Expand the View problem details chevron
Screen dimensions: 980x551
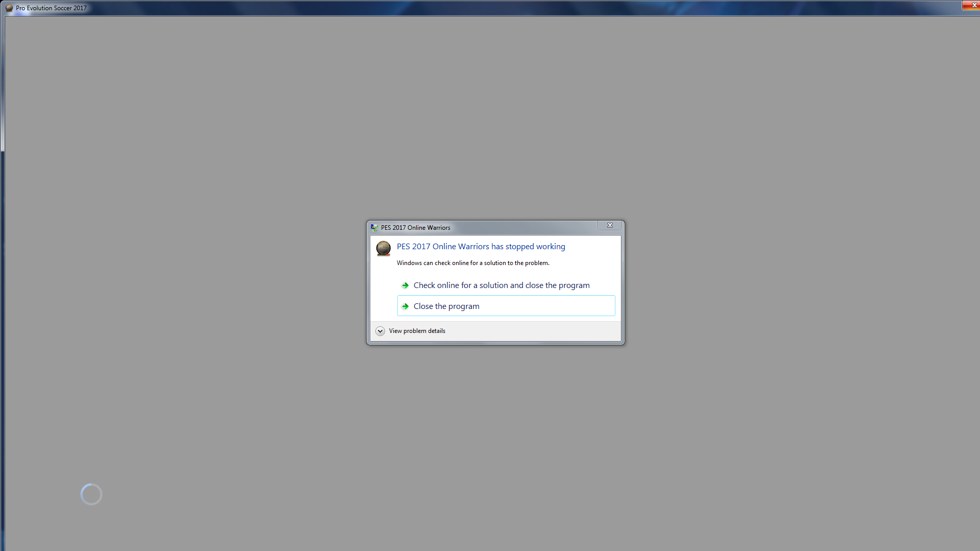point(380,331)
